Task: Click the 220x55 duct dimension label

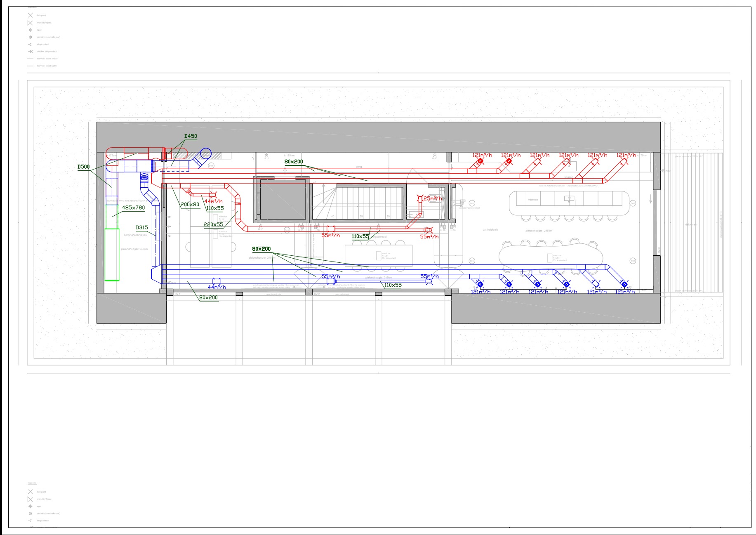Action: 213,225
